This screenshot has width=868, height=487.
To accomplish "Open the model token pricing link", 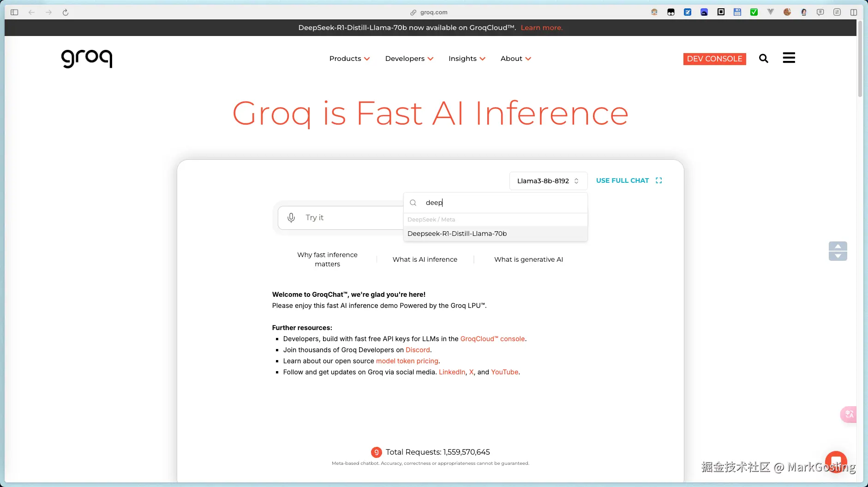I will coord(407,361).
